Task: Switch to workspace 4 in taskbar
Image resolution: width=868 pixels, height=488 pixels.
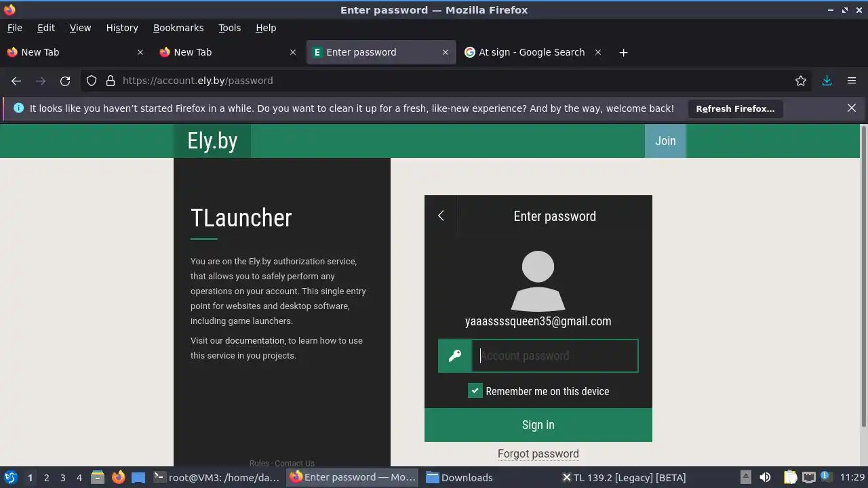Action: (79, 478)
